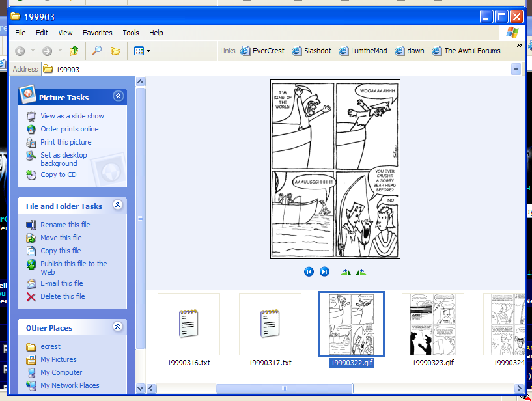Open the Tools menu
532x401 pixels.
coord(131,33)
